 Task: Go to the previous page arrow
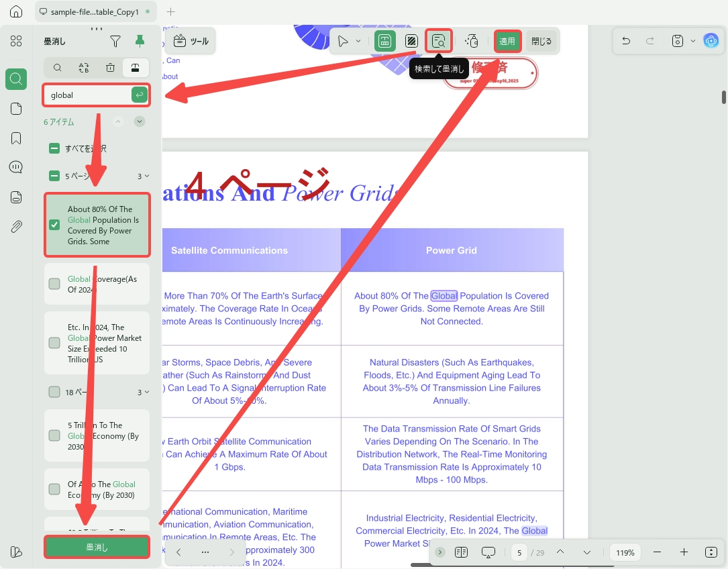coord(560,552)
